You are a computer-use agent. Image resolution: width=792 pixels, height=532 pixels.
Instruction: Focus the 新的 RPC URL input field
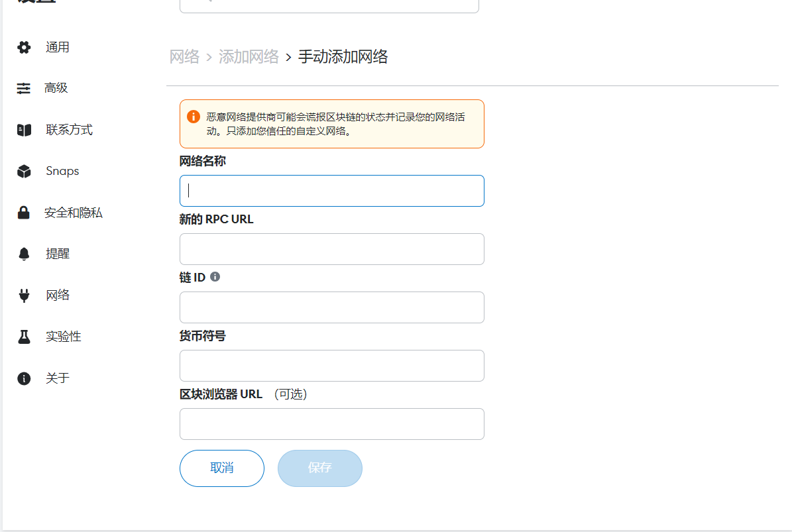tap(331, 249)
